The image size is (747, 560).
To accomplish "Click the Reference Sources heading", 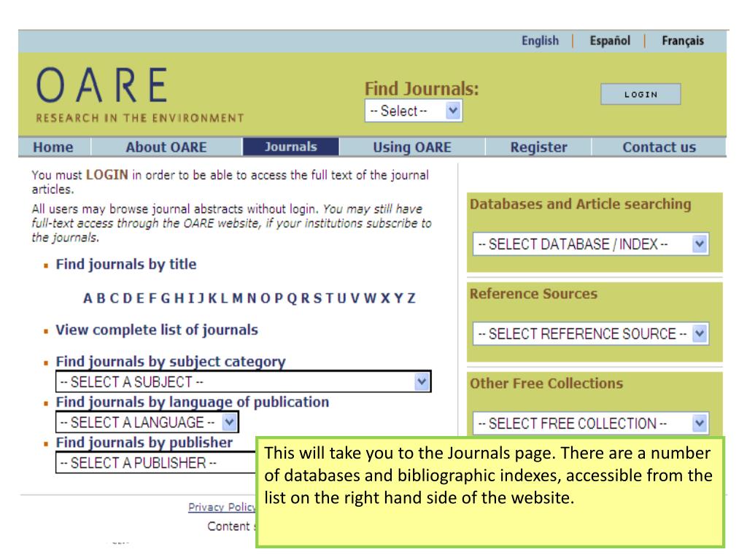I will 533,293.
